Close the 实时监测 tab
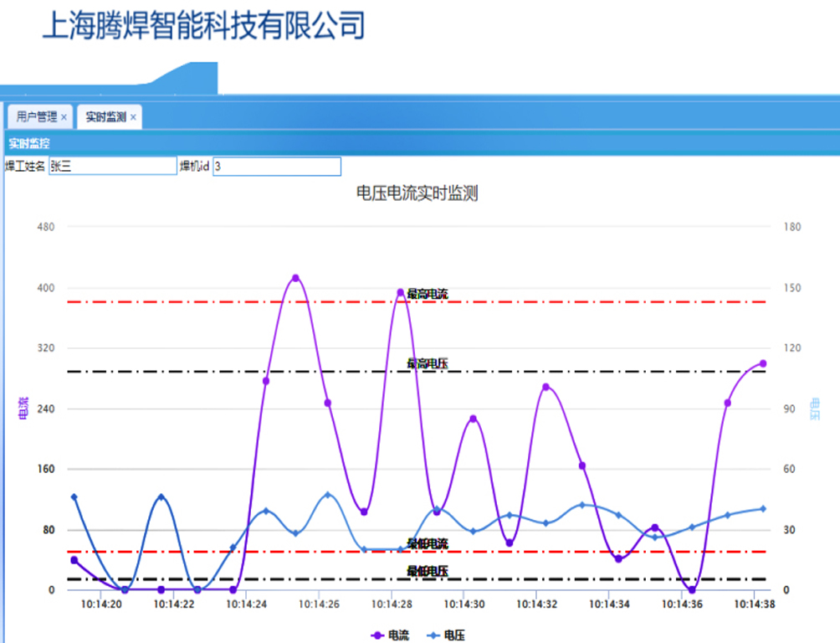 click(133, 117)
